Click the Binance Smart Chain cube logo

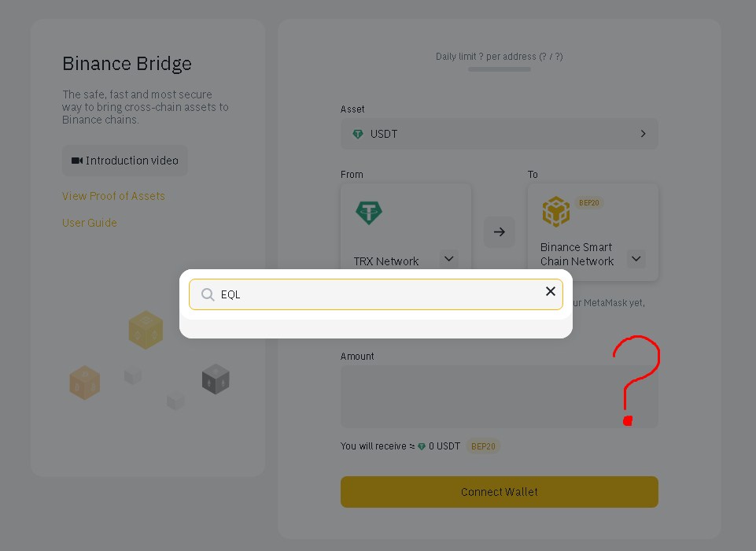pyautogui.click(x=556, y=211)
